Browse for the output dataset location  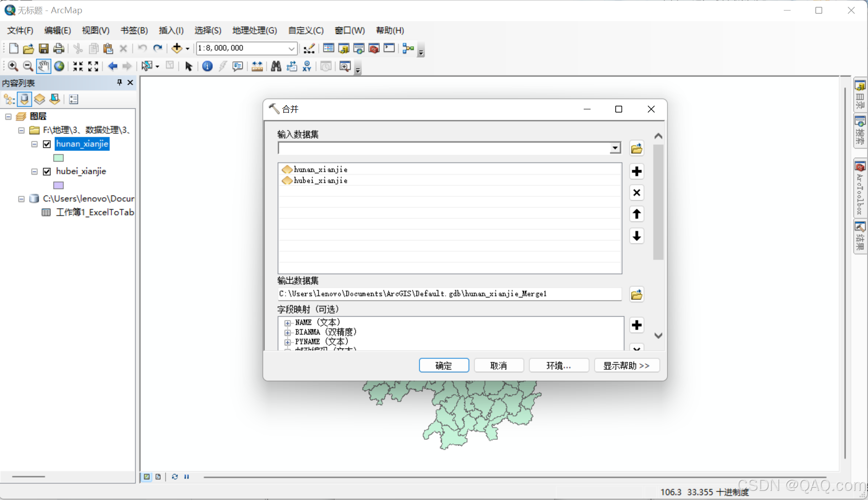[636, 294]
